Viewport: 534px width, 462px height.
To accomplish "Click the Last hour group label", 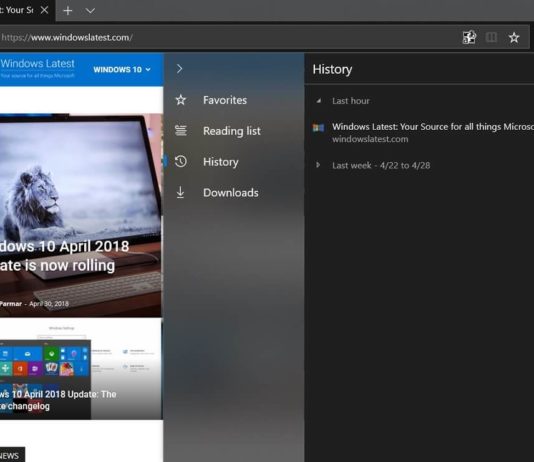I will pos(351,101).
